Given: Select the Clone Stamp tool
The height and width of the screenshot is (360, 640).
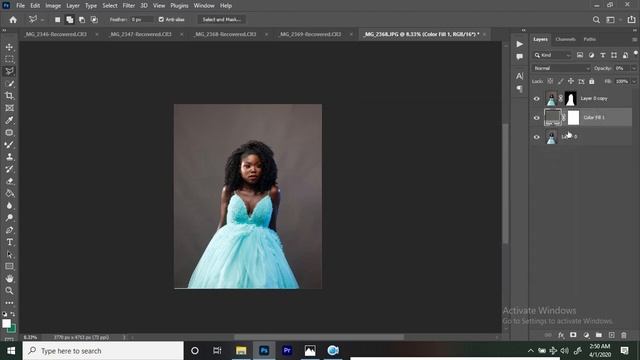Looking at the screenshot, I should click(x=9, y=157).
